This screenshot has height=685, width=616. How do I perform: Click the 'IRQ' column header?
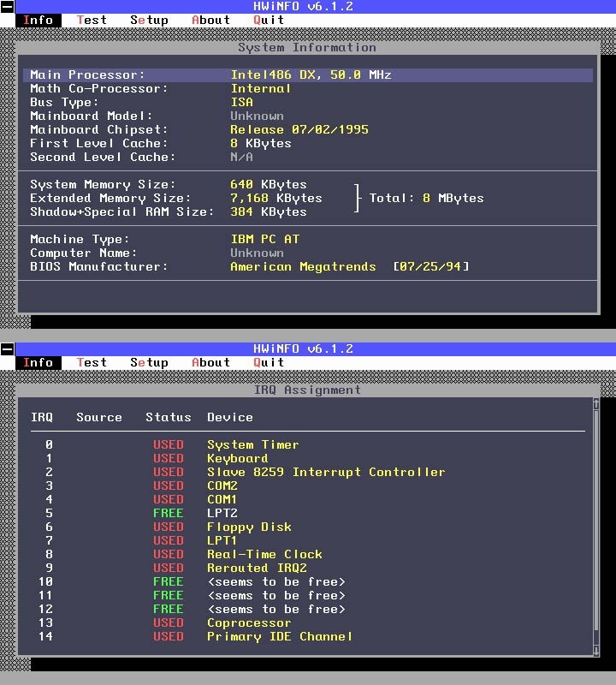point(42,417)
